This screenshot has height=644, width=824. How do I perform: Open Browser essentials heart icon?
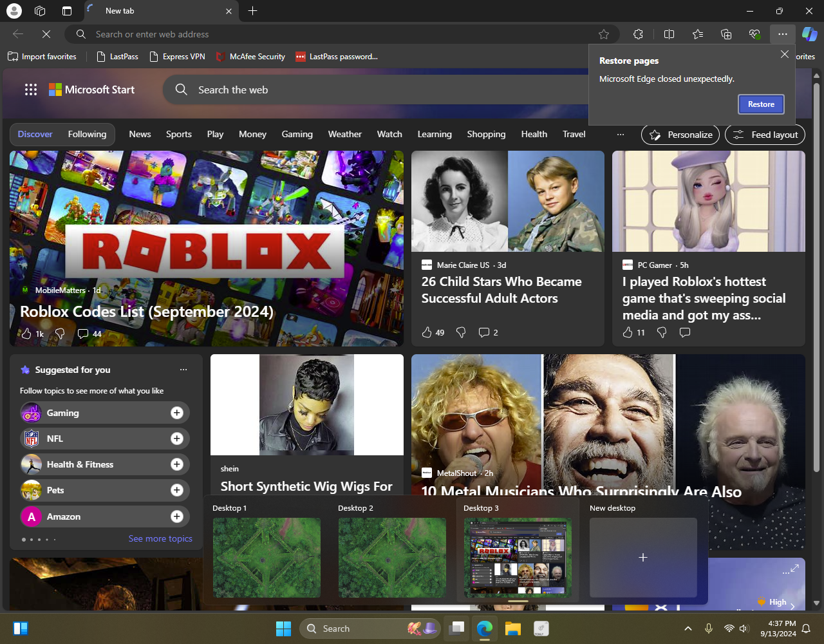point(754,34)
